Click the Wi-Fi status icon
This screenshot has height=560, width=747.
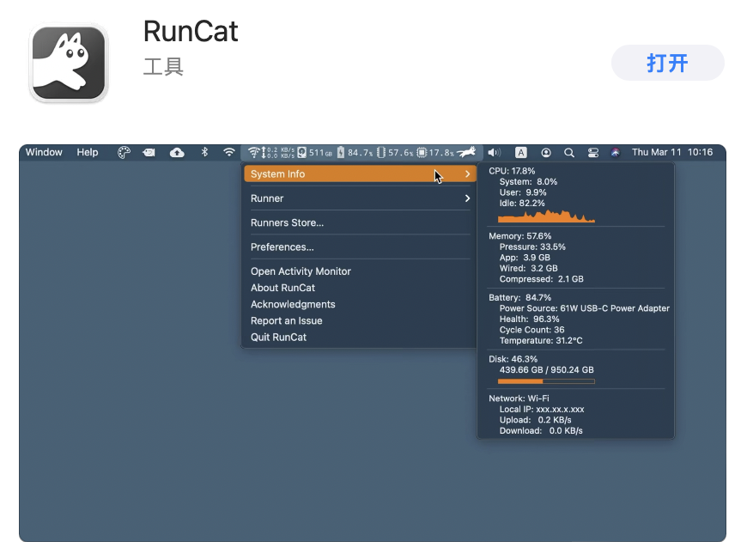point(229,153)
